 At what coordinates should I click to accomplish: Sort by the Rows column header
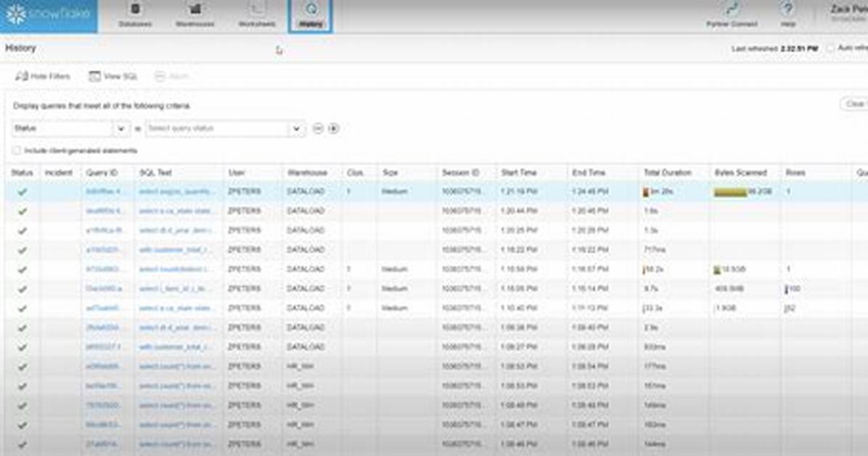795,173
